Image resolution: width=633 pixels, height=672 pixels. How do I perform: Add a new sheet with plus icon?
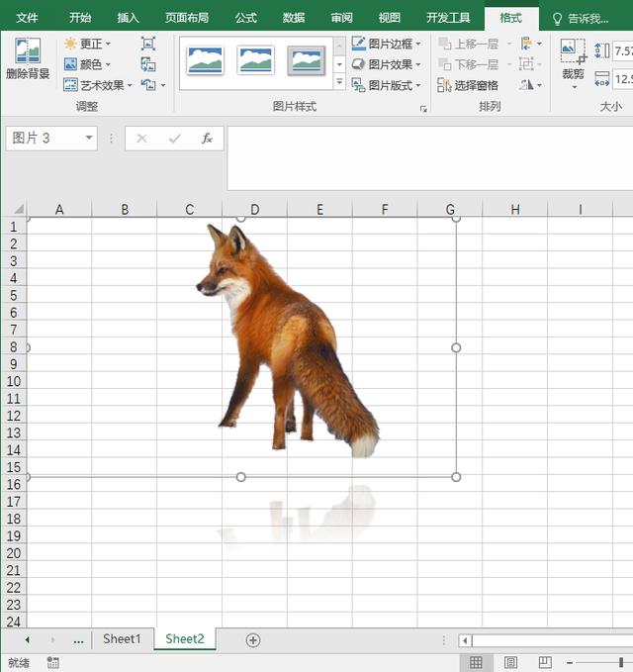tap(253, 640)
